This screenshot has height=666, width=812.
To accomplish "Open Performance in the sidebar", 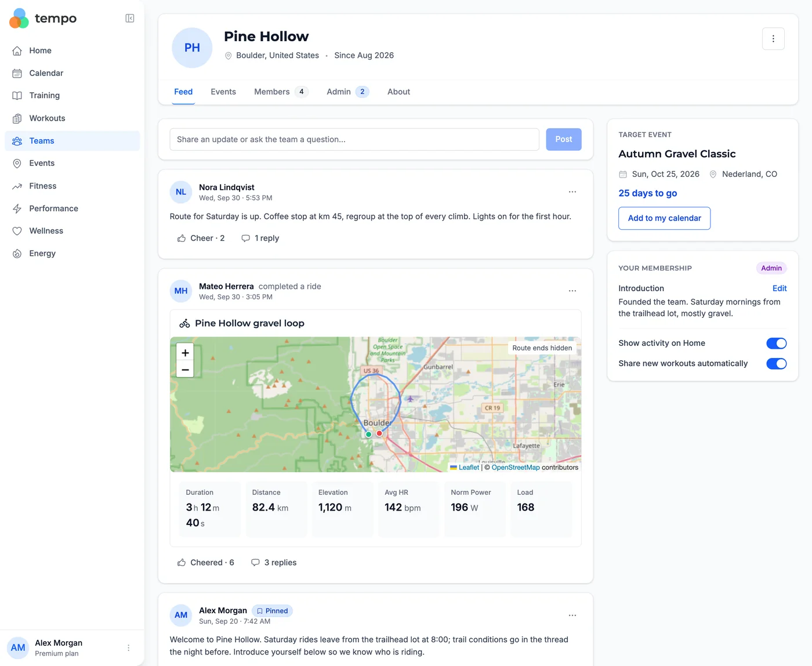I will pyautogui.click(x=72, y=209).
